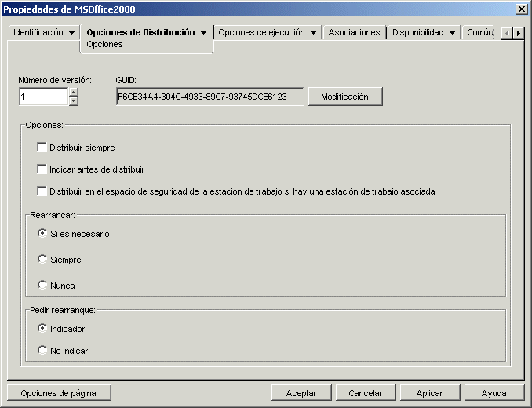Open the partially visible Común tab
The height and width of the screenshot is (408, 532).
coord(479,32)
